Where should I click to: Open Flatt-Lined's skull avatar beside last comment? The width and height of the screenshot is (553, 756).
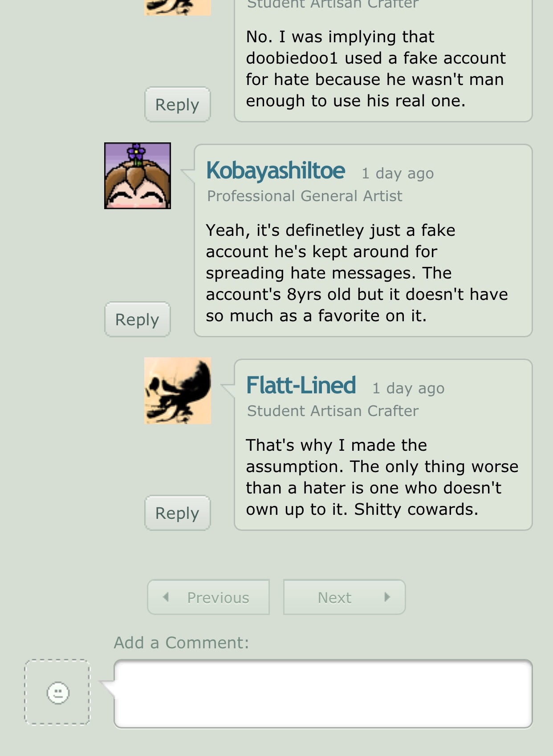tap(178, 391)
